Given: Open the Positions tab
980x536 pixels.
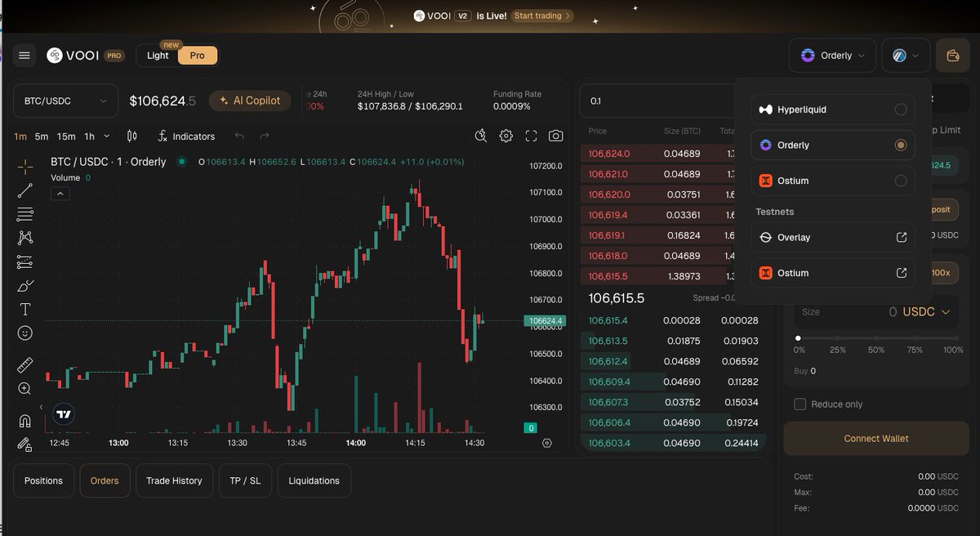Looking at the screenshot, I should pos(44,480).
